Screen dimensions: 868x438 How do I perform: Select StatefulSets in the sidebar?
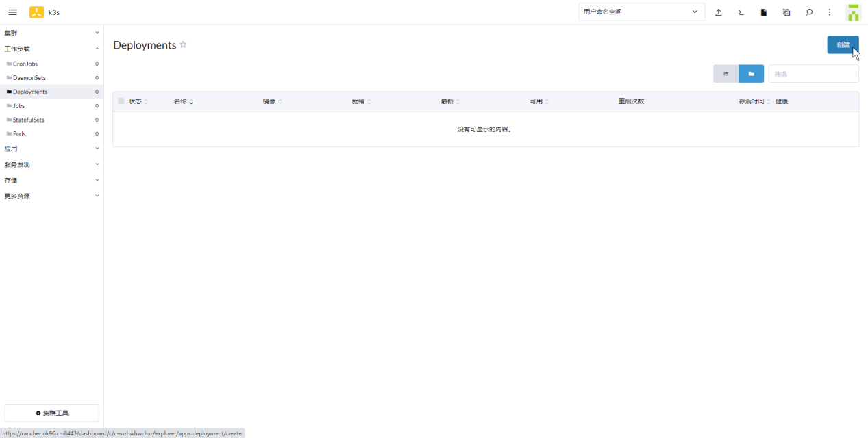pyautogui.click(x=28, y=120)
